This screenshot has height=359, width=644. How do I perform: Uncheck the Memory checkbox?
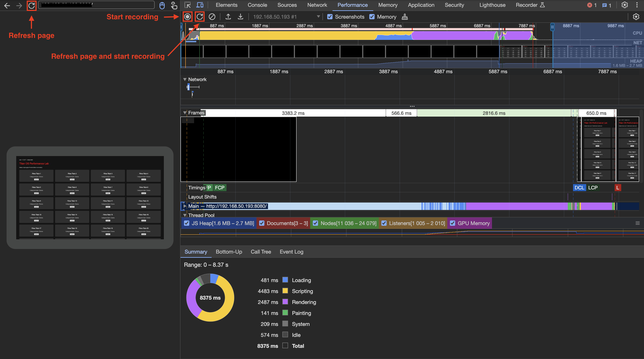point(372,17)
